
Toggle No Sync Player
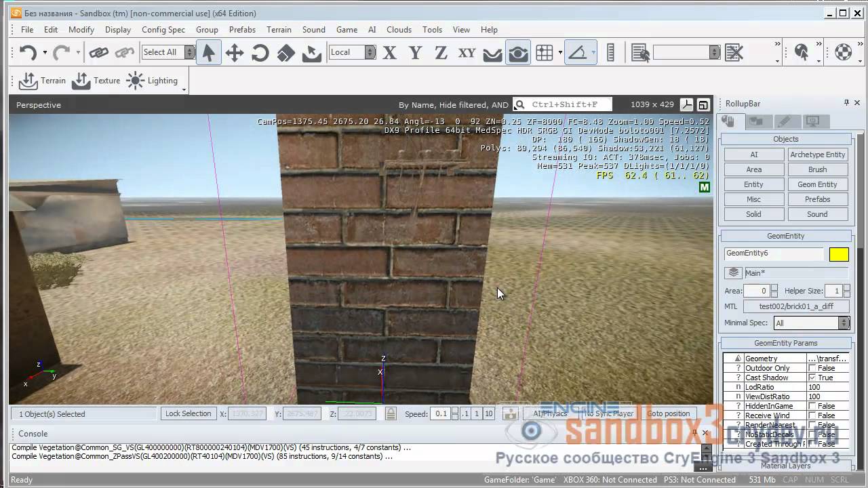pyautogui.click(x=609, y=413)
